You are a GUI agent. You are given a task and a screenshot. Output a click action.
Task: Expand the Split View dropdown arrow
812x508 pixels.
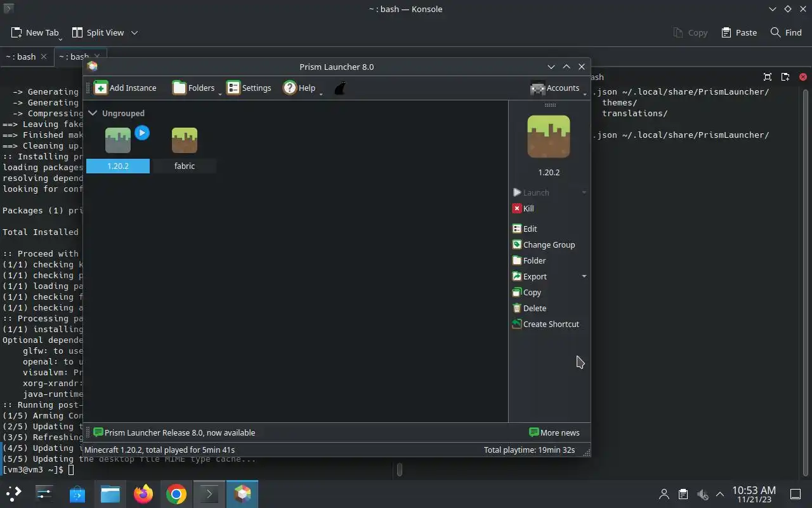[x=134, y=32]
